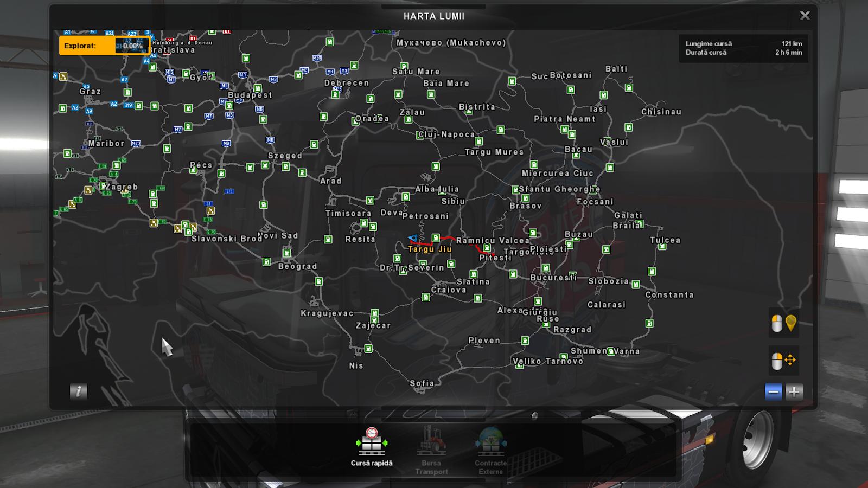Click the Explorat progress bar
This screenshot has height=488, width=868.
click(104, 46)
